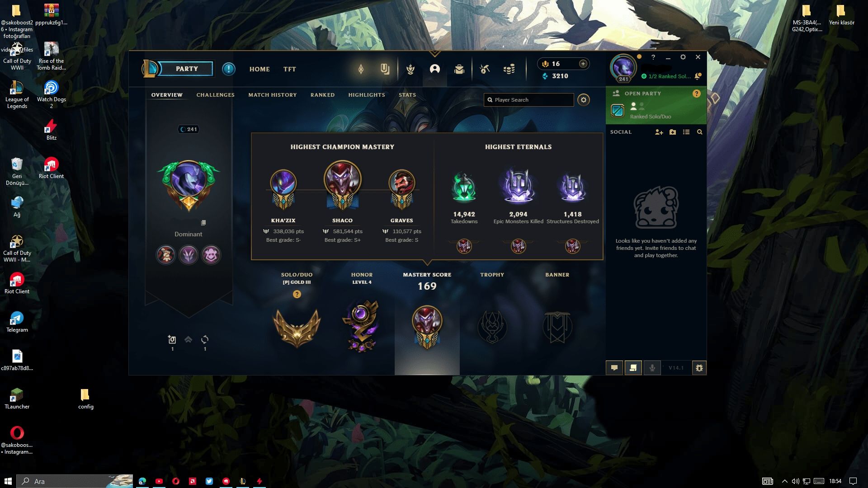Open the OPEN PARTY help icon

coord(697,94)
